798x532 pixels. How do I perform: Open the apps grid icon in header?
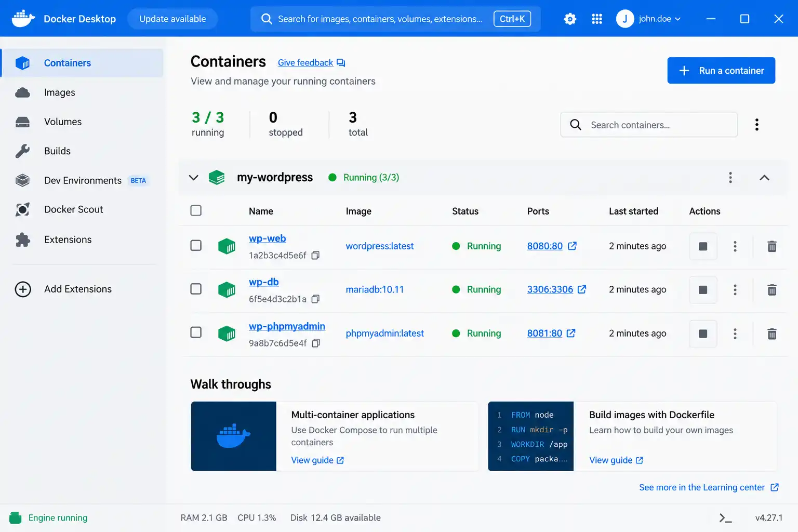597,19
